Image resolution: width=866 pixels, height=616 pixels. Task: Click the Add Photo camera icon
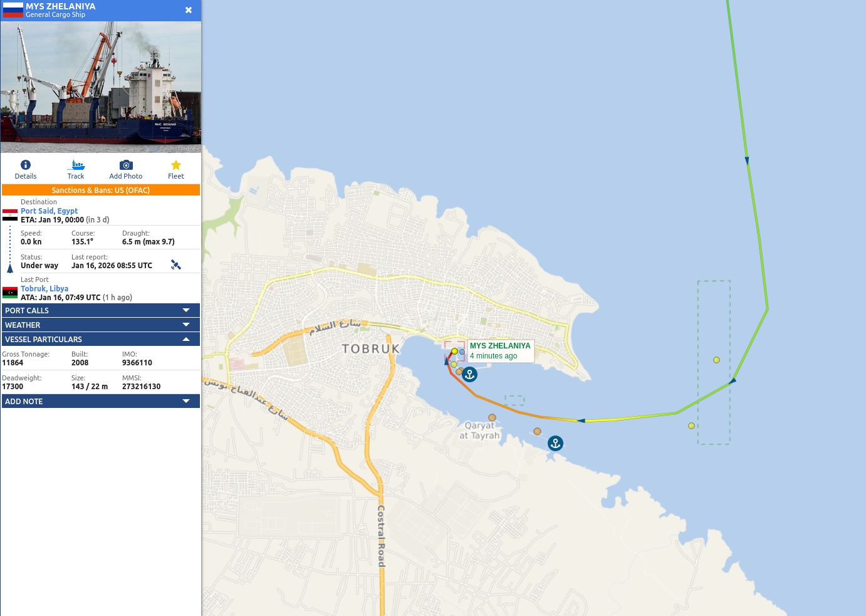126,165
